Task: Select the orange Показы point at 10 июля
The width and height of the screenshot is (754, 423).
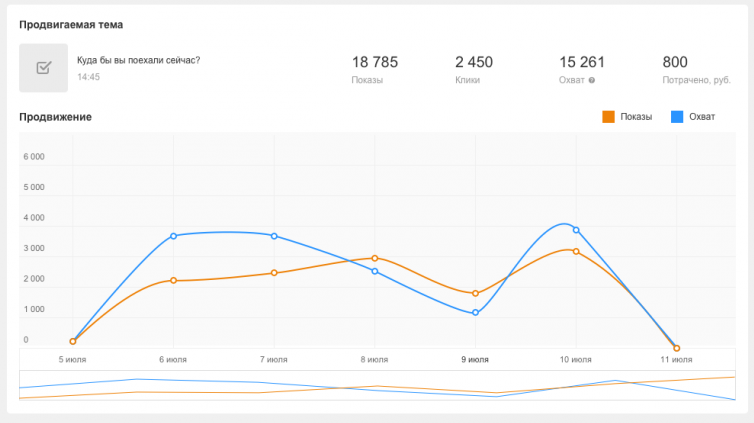Action: click(x=576, y=251)
